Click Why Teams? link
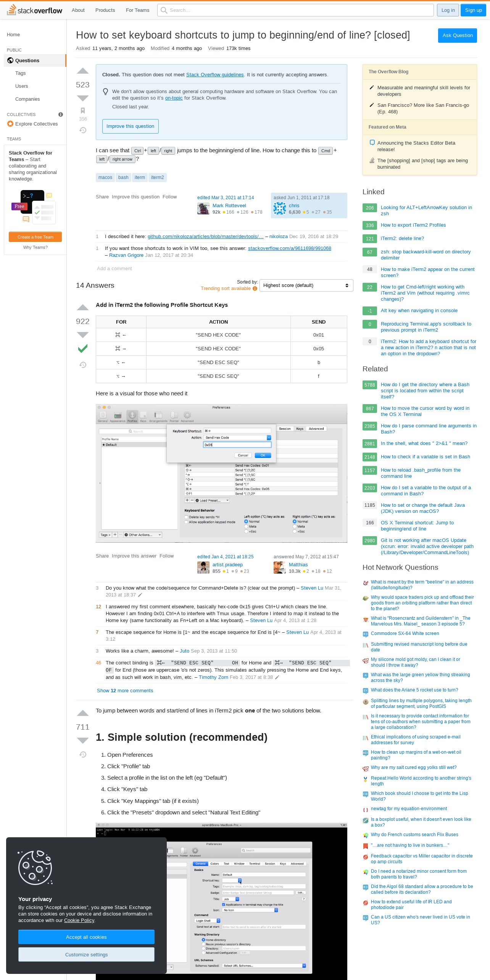The image size is (490, 980). [35, 247]
